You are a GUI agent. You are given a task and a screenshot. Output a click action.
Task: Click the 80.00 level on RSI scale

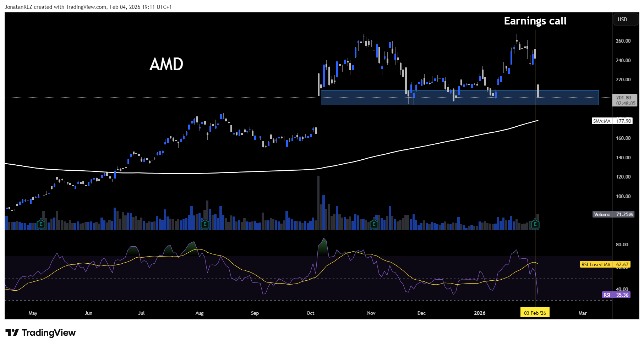coord(622,245)
